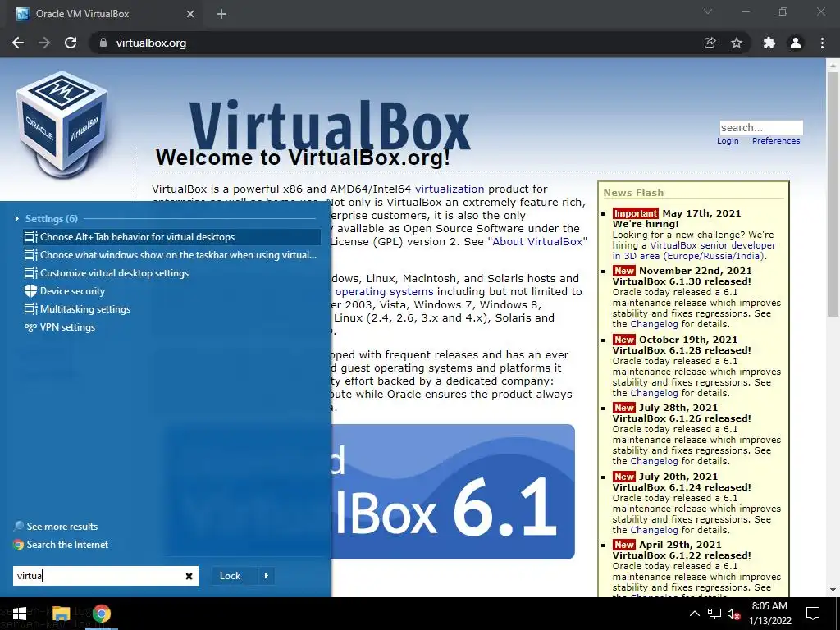Click the News Flash heading
840x630 pixels.
633,193
